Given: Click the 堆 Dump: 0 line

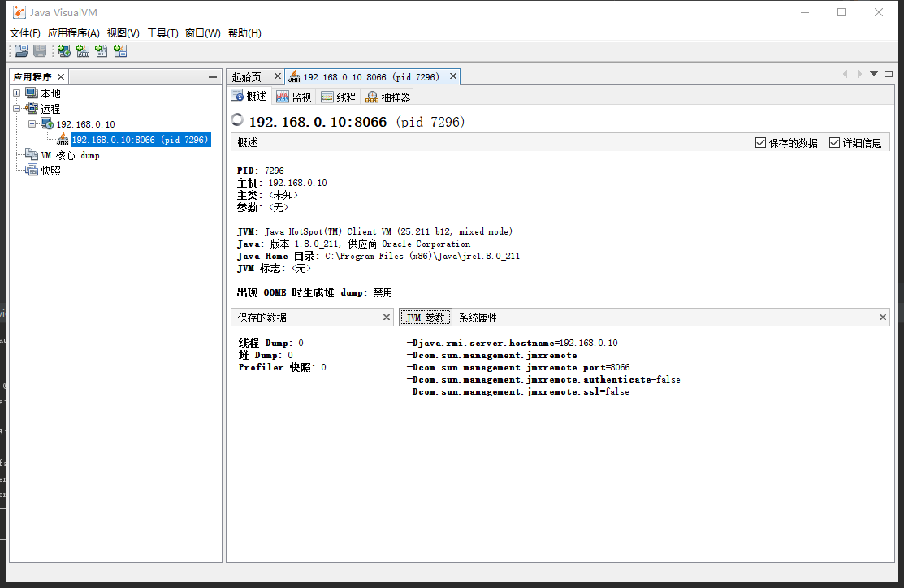Looking at the screenshot, I should [x=266, y=355].
